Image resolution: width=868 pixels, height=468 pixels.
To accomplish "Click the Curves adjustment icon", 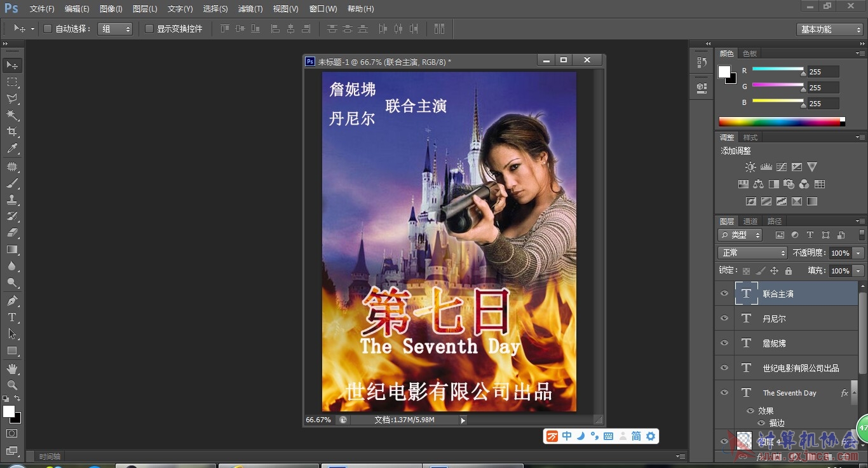I will click(781, 167).
